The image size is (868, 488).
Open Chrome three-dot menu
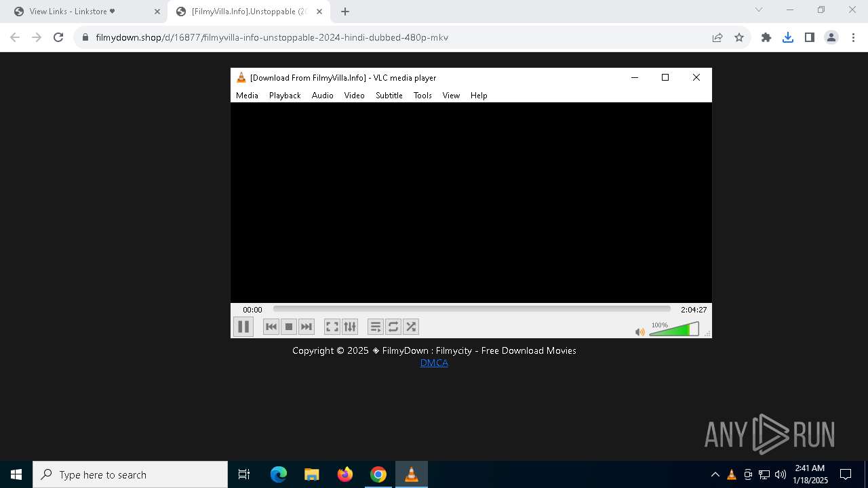coord(853,37)
